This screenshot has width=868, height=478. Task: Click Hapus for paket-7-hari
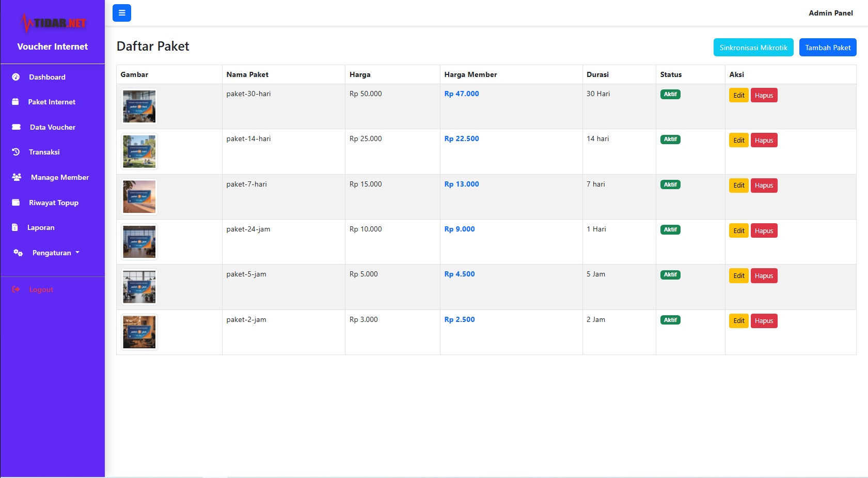tap(764, 186)
